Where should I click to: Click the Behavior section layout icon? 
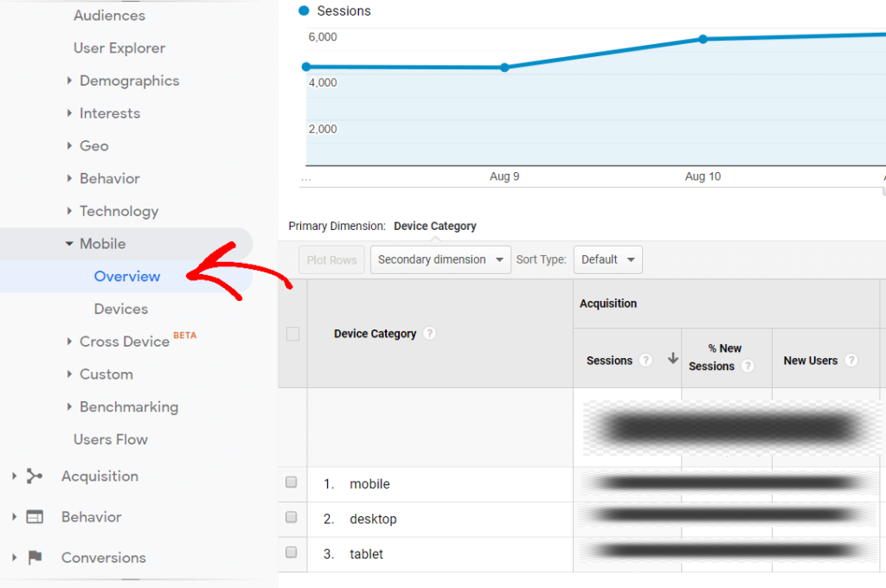(35, 517)
